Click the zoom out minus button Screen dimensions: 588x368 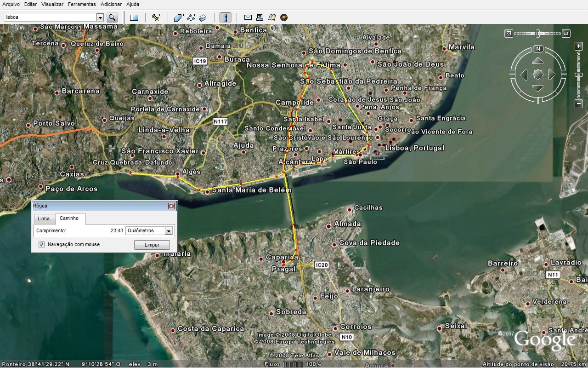pyautogui.click(x=579, y=104)
